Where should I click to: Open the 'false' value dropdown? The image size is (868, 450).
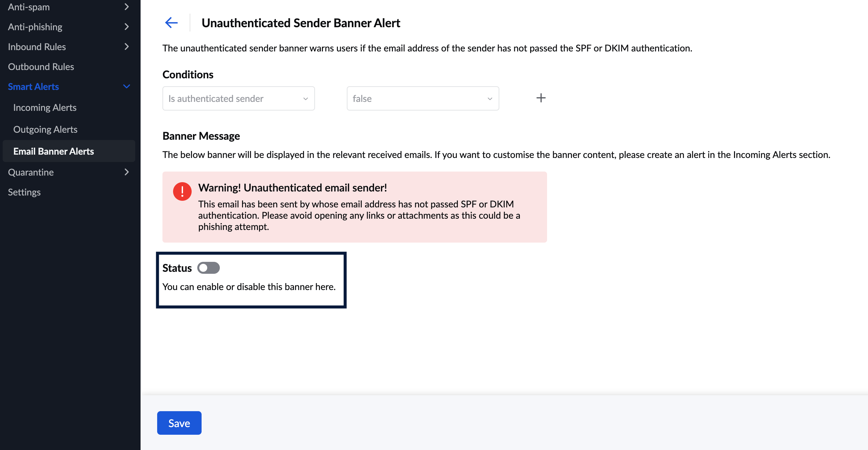pyautogui.click(x=422, y=99)
